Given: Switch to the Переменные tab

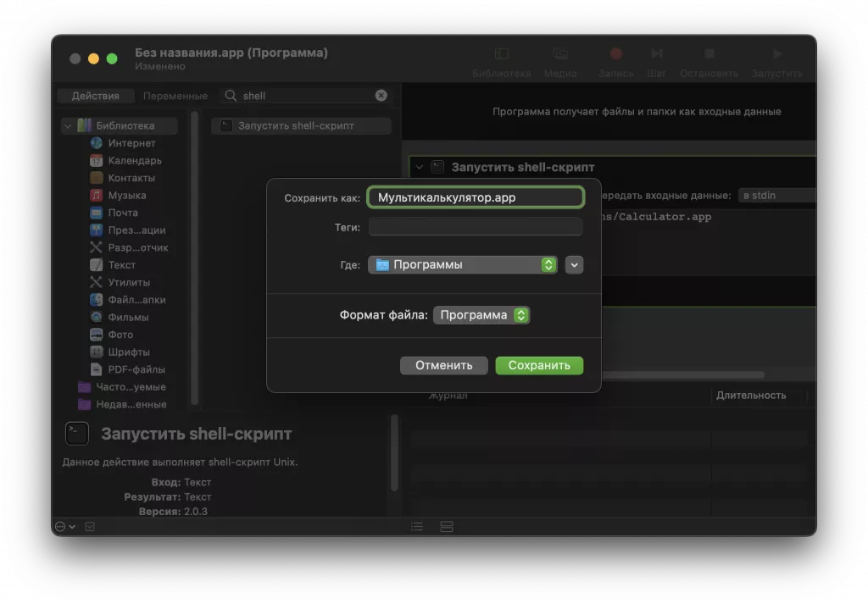Looking at the screenshot, I should point(176,96).
